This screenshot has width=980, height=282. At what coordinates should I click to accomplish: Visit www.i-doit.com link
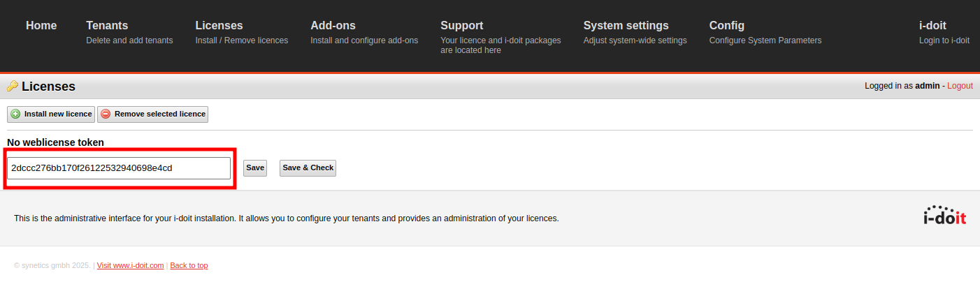(x=130, y=265)
